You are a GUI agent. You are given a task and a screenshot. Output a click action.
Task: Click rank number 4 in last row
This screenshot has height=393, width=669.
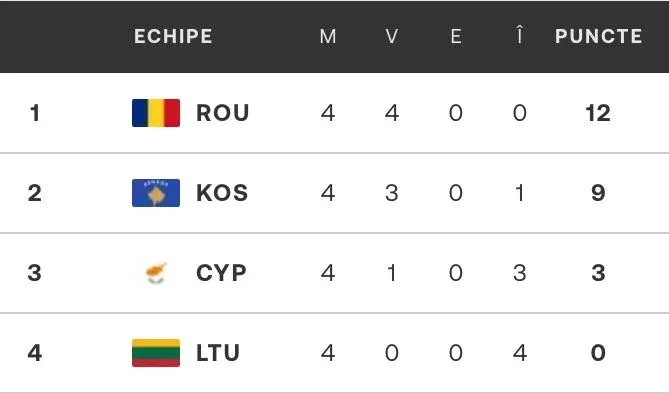point(35,353)
